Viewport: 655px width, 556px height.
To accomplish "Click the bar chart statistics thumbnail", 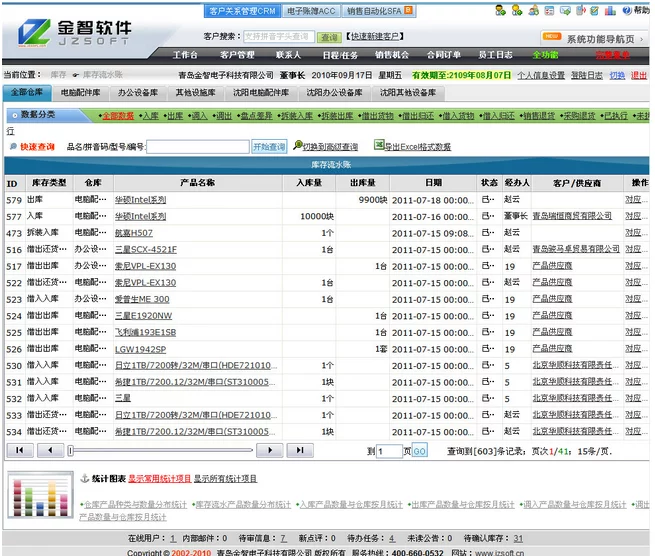I will click(38, 498).
